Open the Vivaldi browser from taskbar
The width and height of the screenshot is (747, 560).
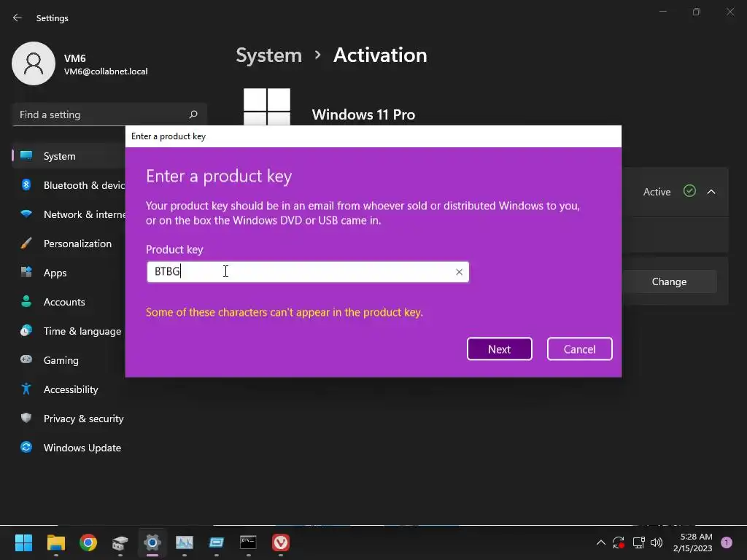click(x=281, y=542)
